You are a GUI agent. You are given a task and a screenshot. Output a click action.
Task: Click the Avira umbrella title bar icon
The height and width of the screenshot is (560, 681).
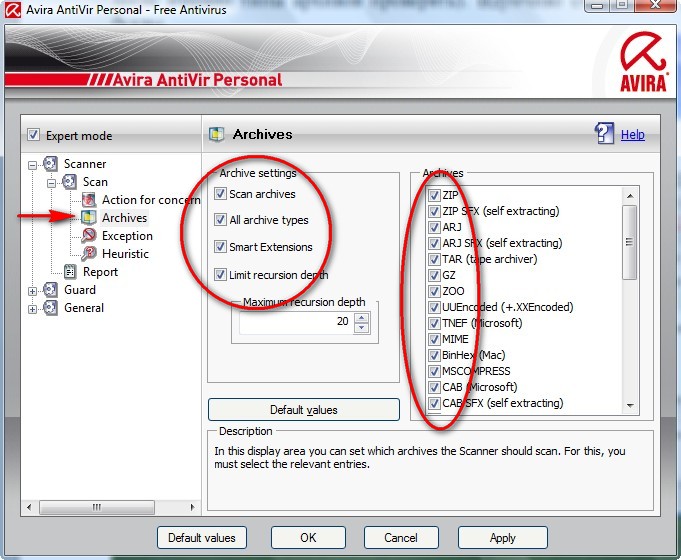[13, 10]
